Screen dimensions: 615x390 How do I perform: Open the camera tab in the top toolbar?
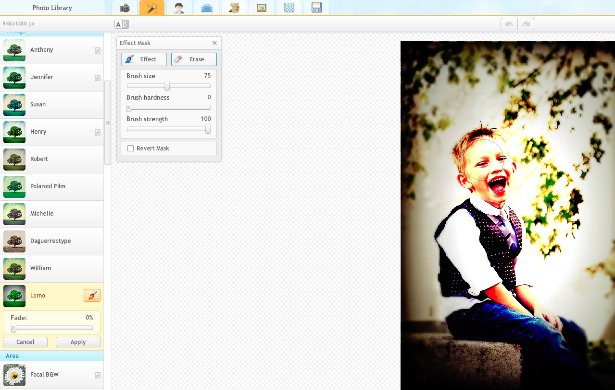125,8
